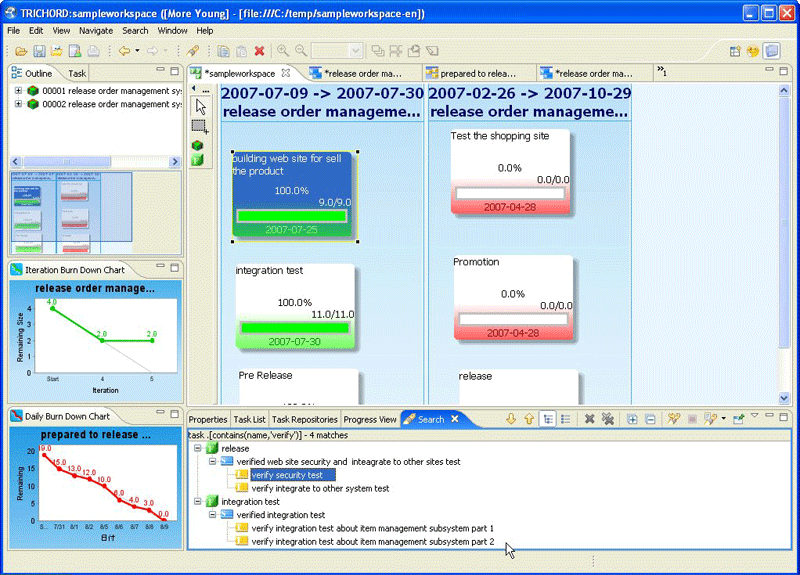Save the workspace with the floppy disk icon
Viewport: 800px width, 575px height.
[39, 51]
